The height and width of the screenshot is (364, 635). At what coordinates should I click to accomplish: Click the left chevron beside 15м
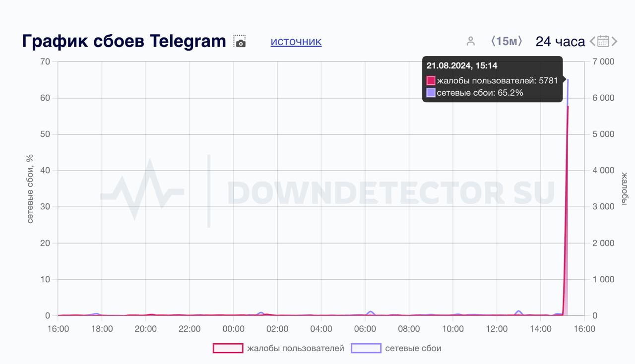click(493, 41)
